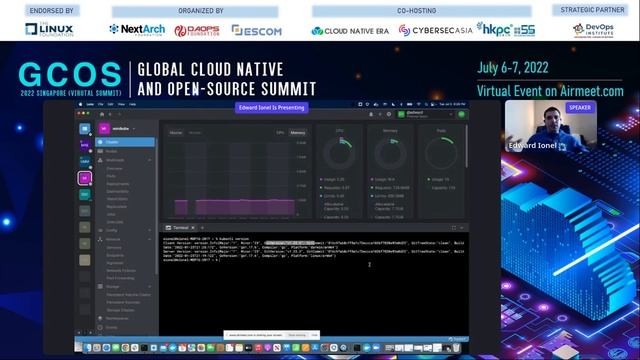The width and height of the screenshot is (640, 360).
Task: Select Services under Network
Action: pyautogui.click(x=114, y=247)
